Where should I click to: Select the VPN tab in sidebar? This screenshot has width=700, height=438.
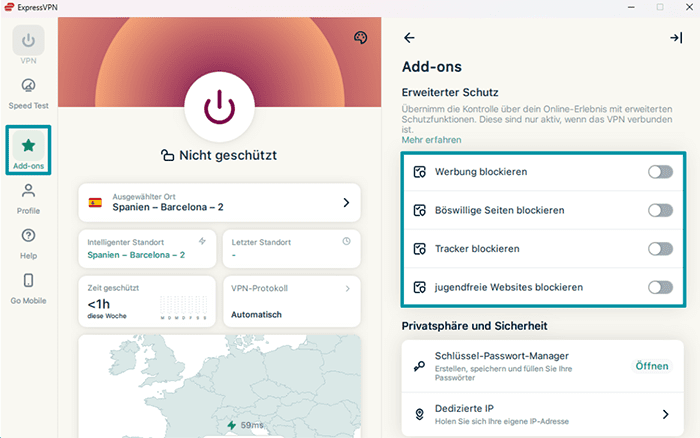click(x=28, y=47)
